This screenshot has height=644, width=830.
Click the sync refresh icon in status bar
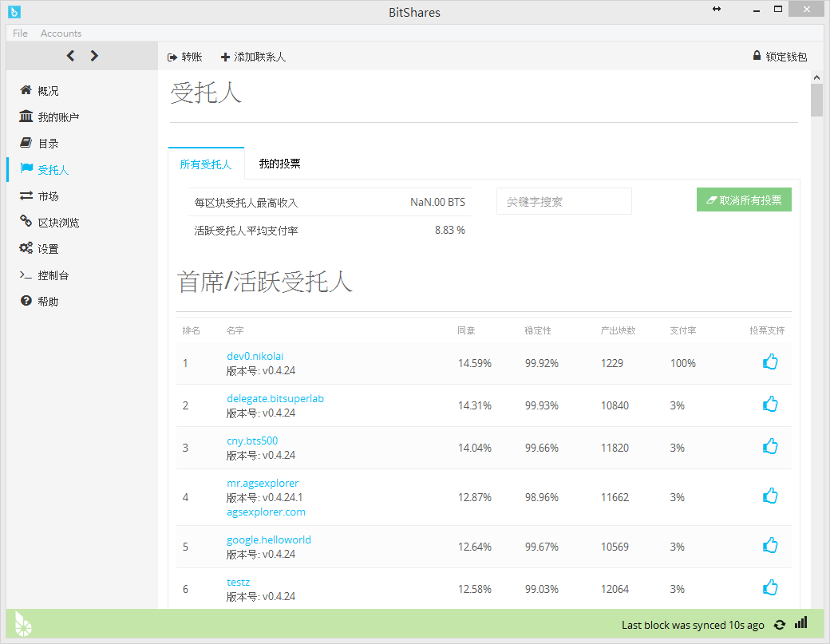pyautogui.click(x=779, y=625)
